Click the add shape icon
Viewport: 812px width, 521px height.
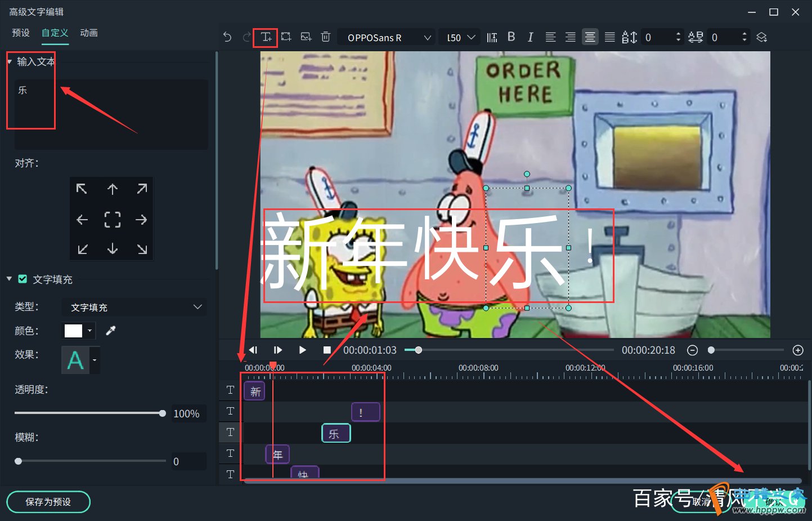(286, 37)
